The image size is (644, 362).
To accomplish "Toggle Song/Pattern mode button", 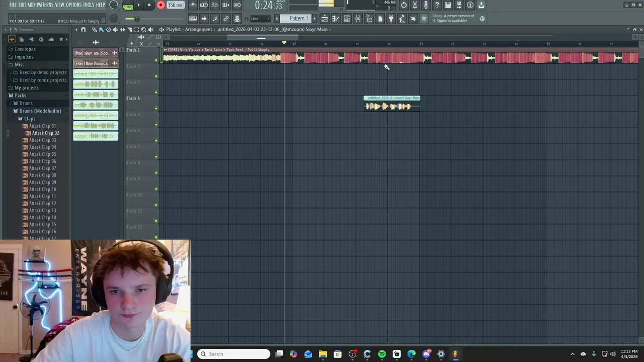I will 128,5.
